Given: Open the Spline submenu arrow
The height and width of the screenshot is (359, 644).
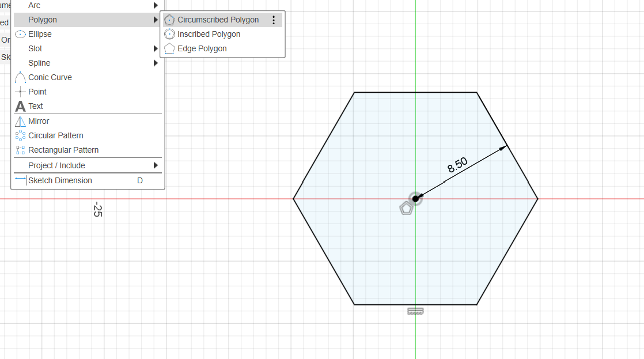Looking at the screenshot, I should pyautogui.click(x=156, y=63).
